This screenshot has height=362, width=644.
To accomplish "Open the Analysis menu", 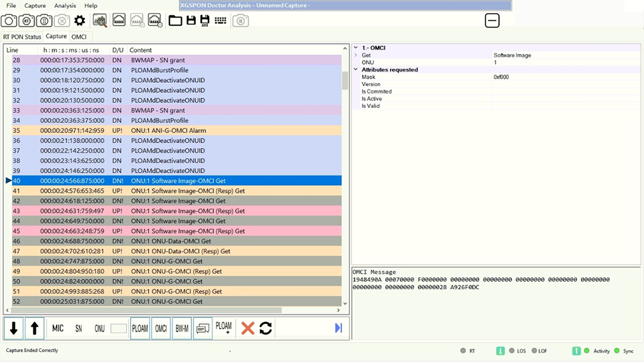I will pyautogui.click(x=65, y=5).
